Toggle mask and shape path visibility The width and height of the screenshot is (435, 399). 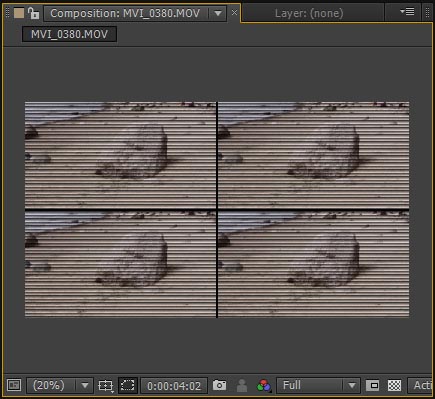tap(128, 385)
